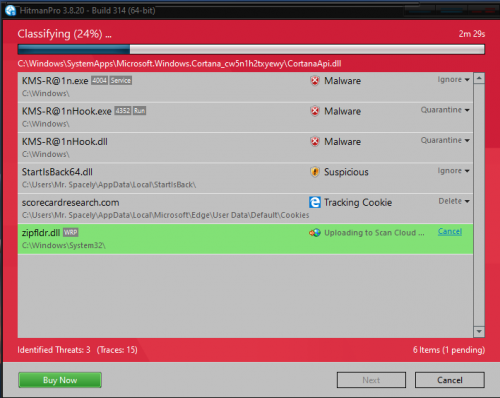
Task: Click the Run badge on KMS-R@1nHook.exe
Action: [x=140, y=111]
